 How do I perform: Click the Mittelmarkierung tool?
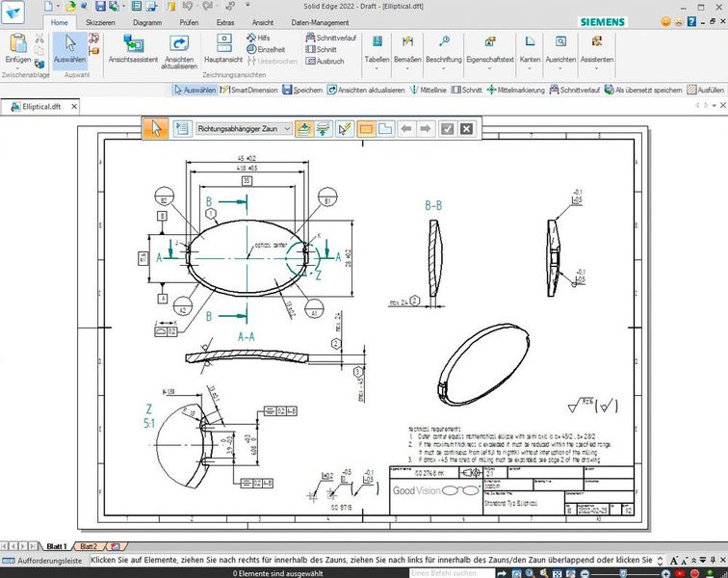point(516,90)
